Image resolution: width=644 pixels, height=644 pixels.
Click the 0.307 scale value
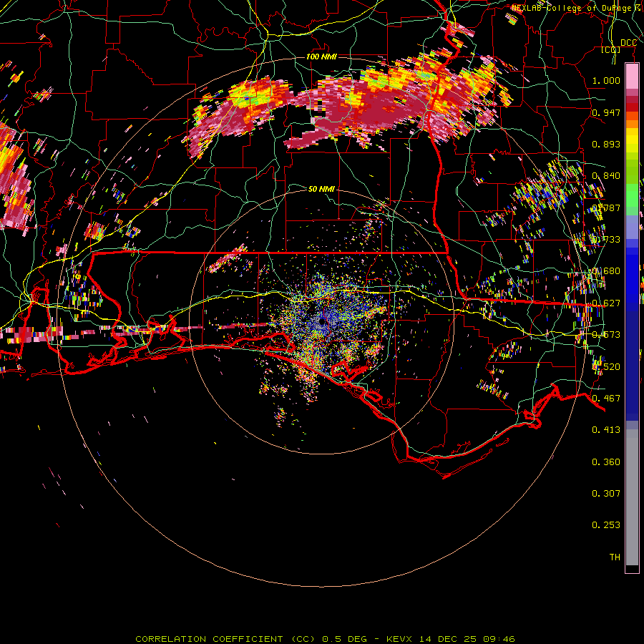[606, 493]
